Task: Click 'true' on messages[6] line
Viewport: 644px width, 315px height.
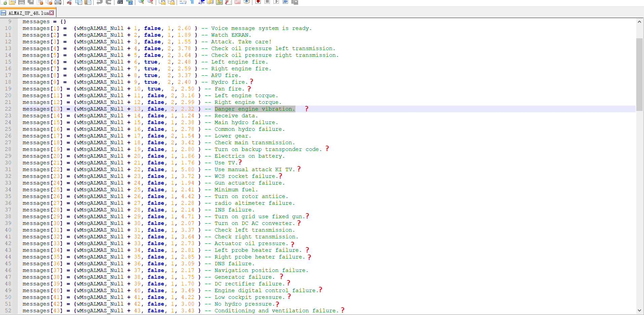Action: pyautogui.click(x=151, y=62)
